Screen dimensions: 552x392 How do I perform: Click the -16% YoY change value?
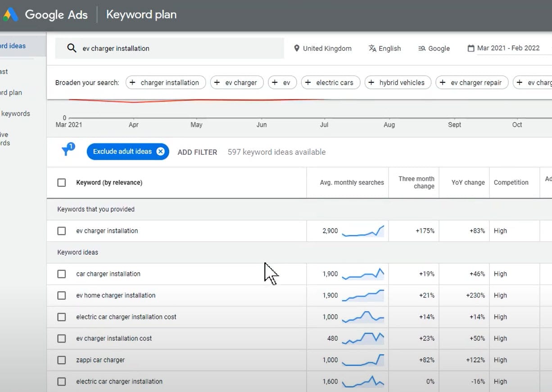[x=478, y=382]
